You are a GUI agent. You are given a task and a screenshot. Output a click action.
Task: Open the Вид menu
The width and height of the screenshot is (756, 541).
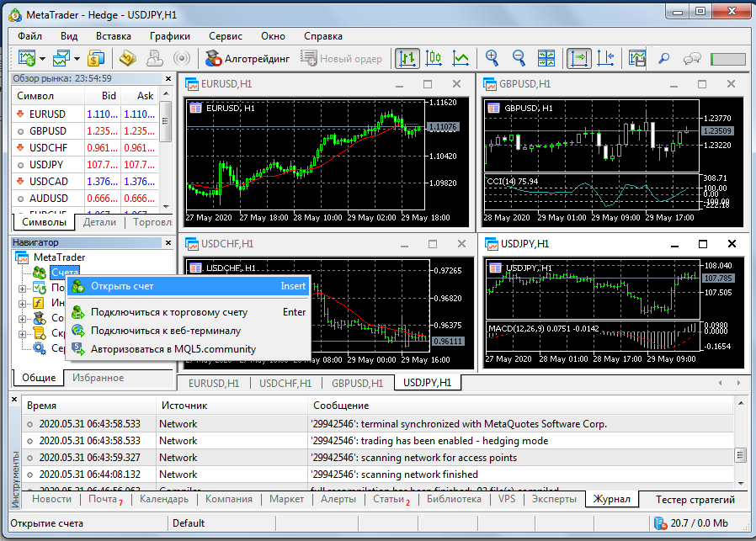[x=69, y=36]
